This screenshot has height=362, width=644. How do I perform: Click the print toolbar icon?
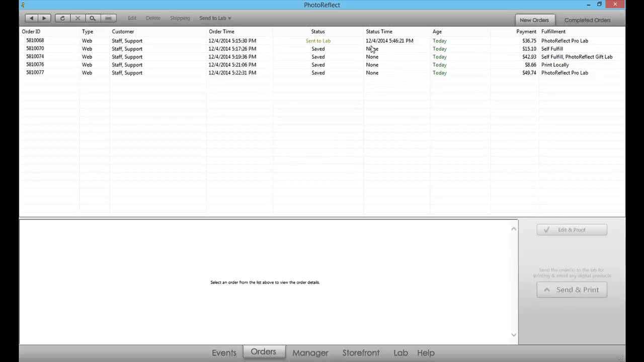pos(108,18)
